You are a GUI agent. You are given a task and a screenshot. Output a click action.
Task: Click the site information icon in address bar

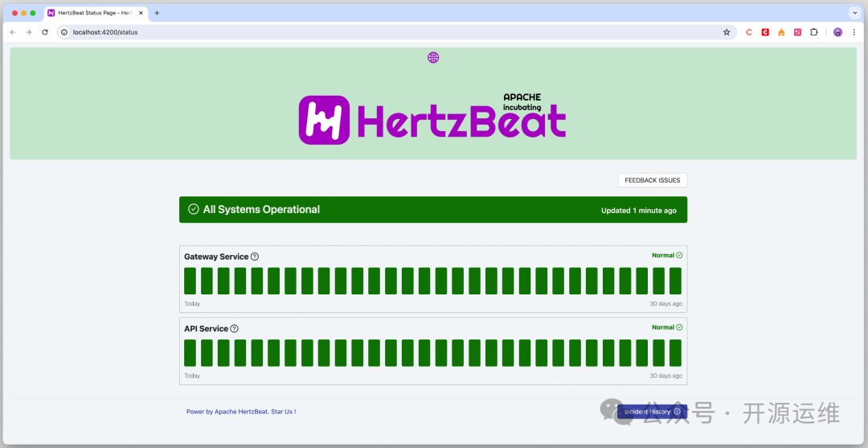tap(64, 32)
